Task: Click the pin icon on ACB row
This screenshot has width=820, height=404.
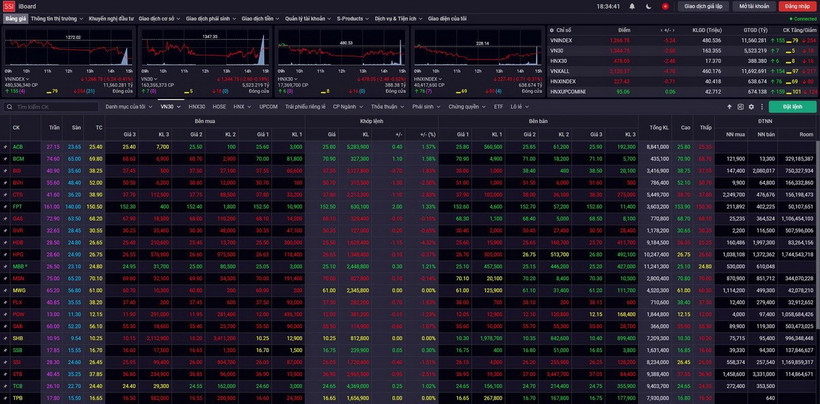Action: (6, 147)
